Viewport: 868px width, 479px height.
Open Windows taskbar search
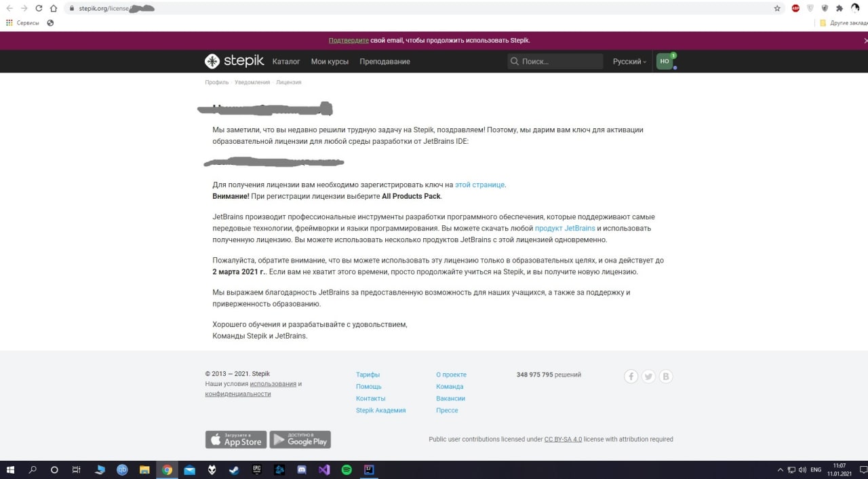(33, 470)
